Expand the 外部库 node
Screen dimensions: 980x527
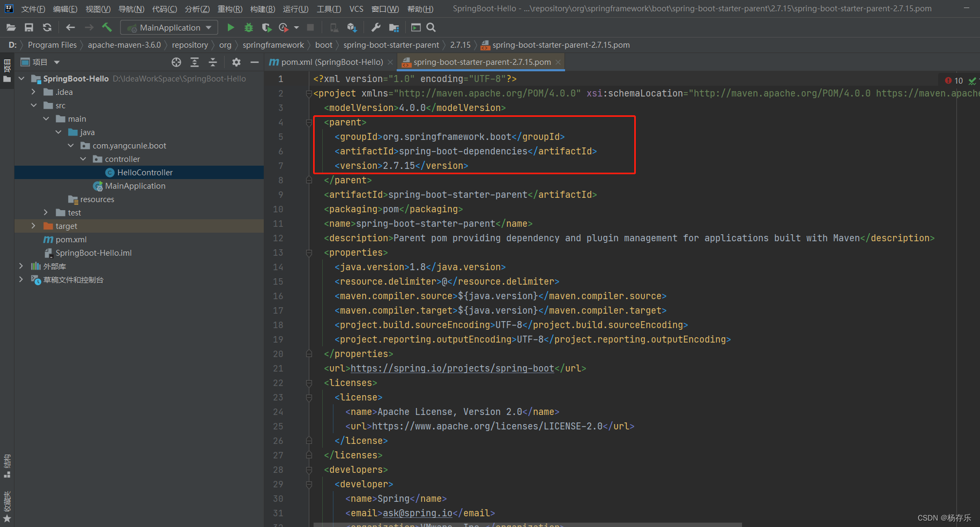click(21, 266)
